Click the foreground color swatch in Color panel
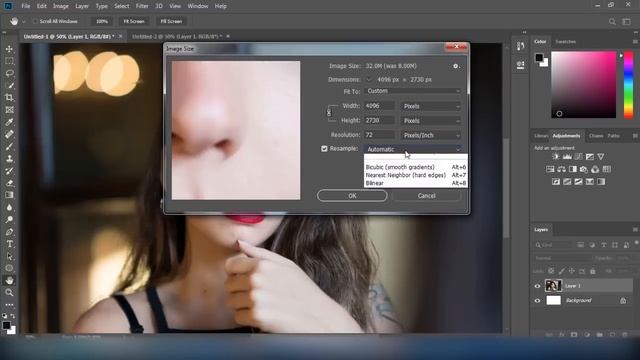The image size is (640, 360). point(539,58)
